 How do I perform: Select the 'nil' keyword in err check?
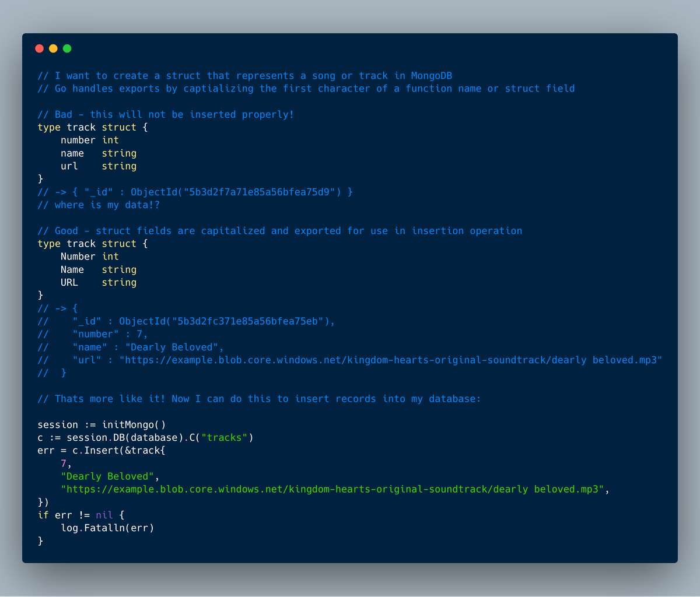[105, 515]
